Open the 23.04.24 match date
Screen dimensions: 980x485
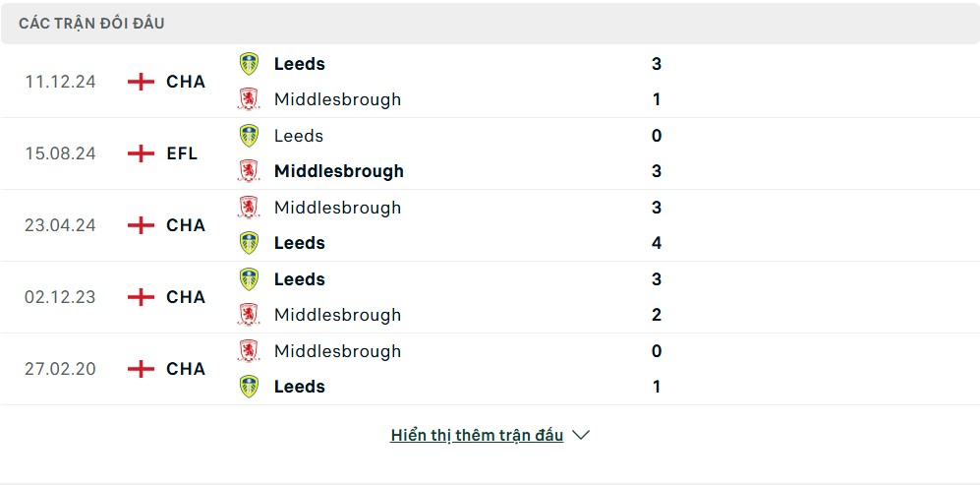[x=60, y=225]
